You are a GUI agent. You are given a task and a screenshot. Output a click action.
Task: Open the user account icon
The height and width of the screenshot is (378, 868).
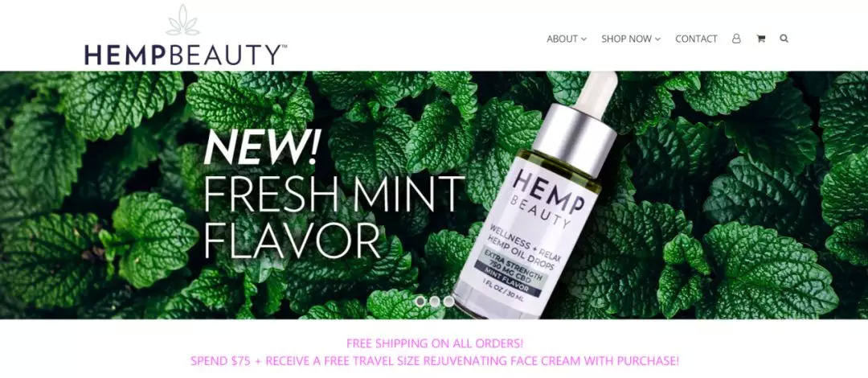tap(735, 39)
